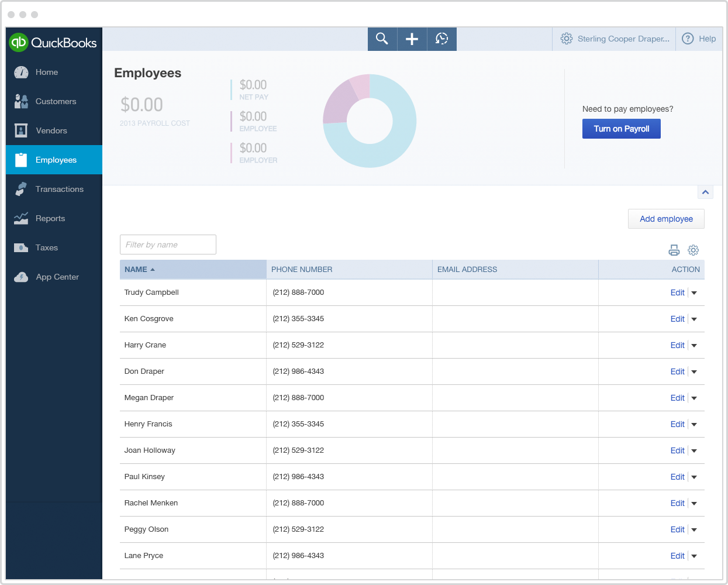Edit Ken Cosgrove's record
This screenshot has width=728, height=585.
point(677,319)
